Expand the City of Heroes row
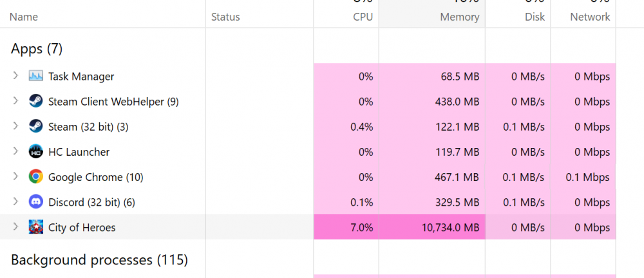The image size is (644, 278). tap(15, 227)
